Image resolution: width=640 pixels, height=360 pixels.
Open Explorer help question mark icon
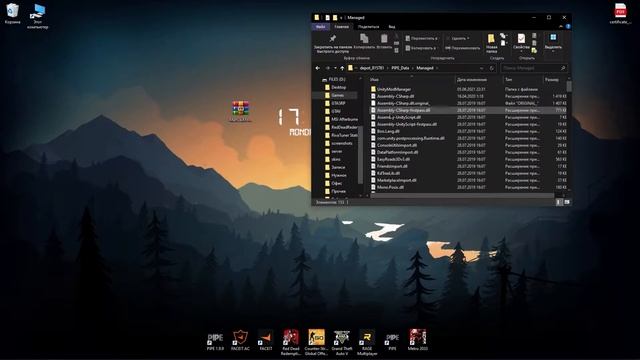[x=568, y=27]
